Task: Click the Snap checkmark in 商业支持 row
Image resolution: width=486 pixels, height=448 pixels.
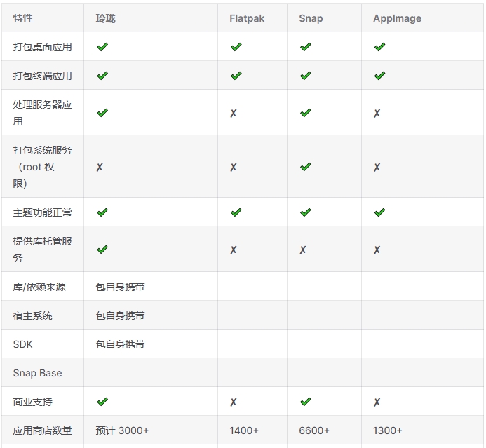Action: coord(305,402)
